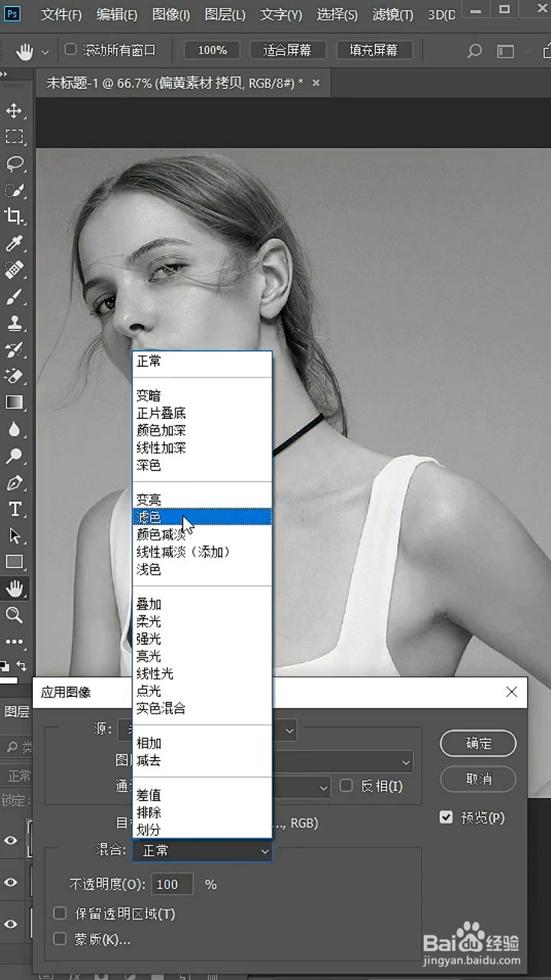The image size is (551, 980).
Task: Select the Rectangle shape tool
Action: (x=14, y=562)
